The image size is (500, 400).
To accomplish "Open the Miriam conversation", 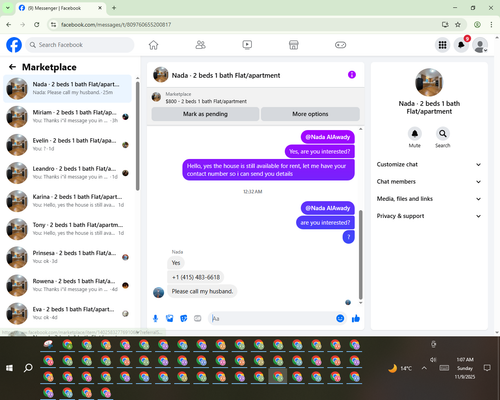I will 67,117.
